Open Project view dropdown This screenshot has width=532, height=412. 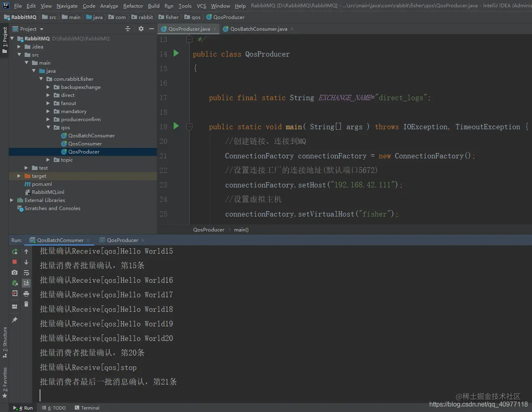click(28, 29)
